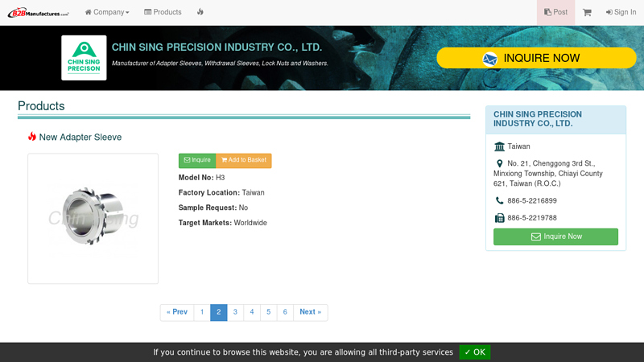Open the Products menu item
Screen dimensions: 644x362
[163, 12]
